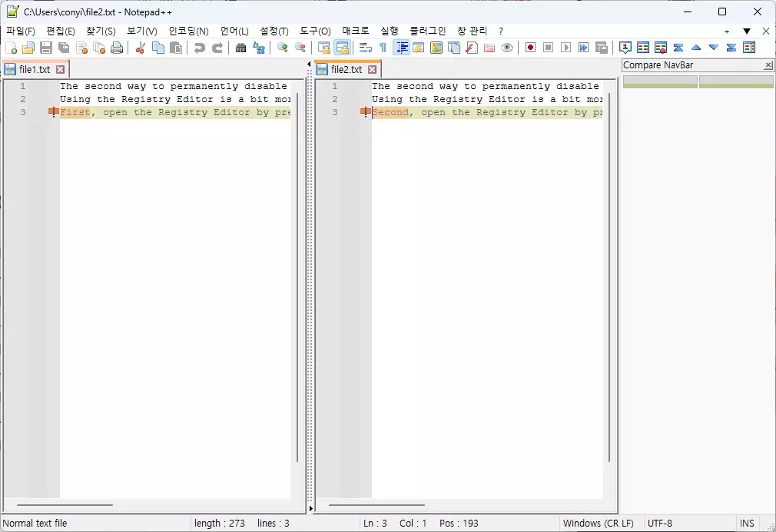Click the Clear Active Compare icon
Viewport: 776px width, 532px height.
[x=661, y=48]
